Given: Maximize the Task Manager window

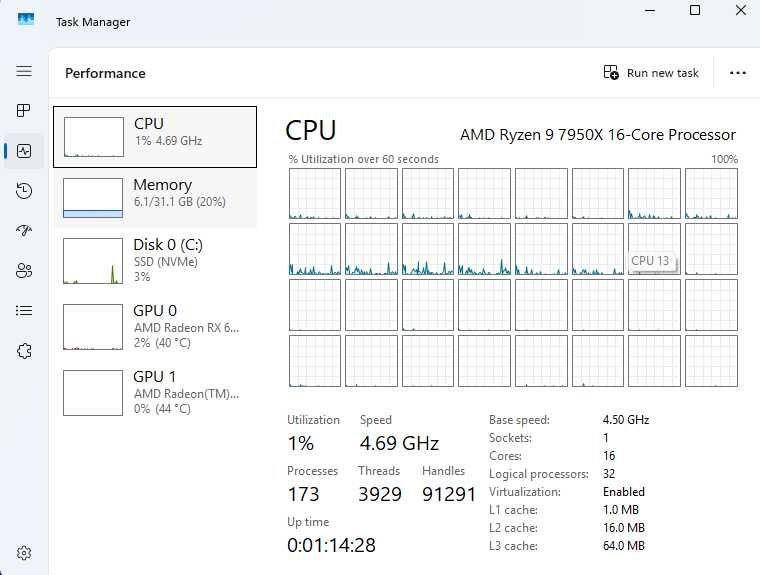Looking at the screenshot, I should coord(695,10).
